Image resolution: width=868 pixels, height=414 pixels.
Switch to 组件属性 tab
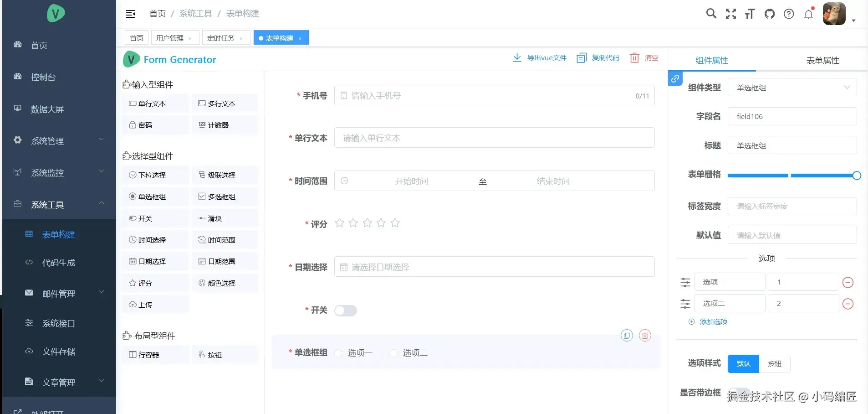[x=712, y=61]
